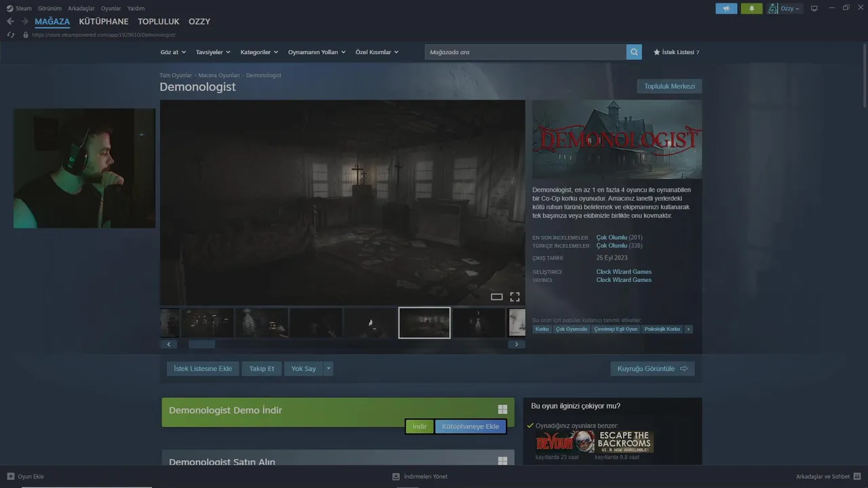Viewport: 868px width, 488px height.
Task: Click the Takip Et button
Action: click(262, 369)
